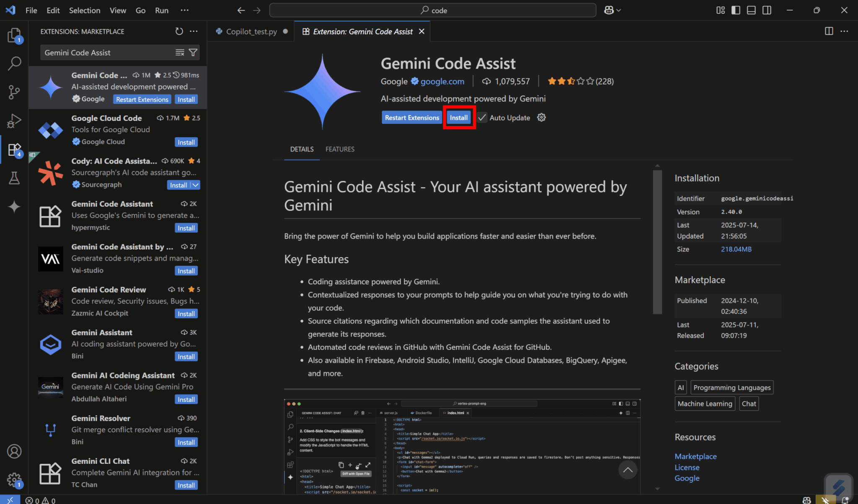Open the Copilot chat icon in title bar

tap(609, 10)
